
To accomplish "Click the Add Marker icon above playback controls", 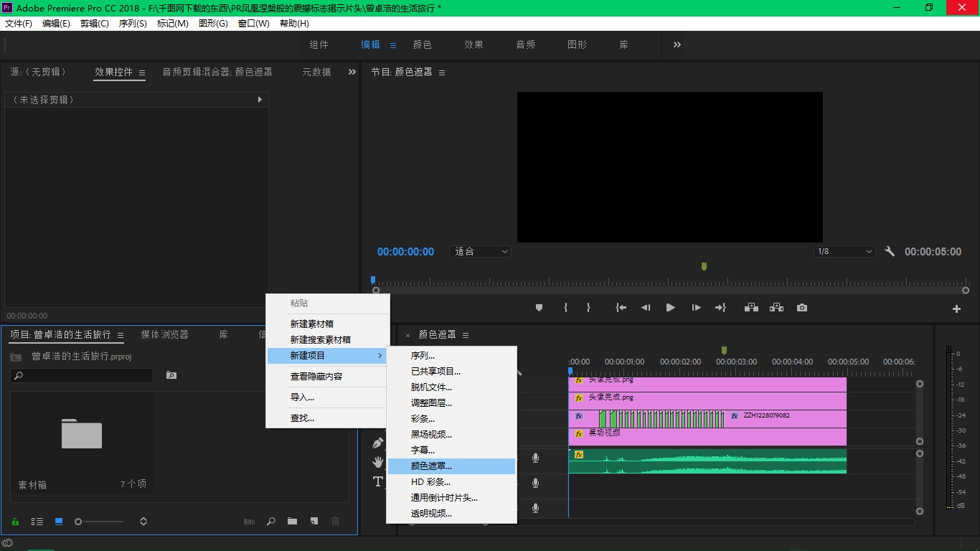I will [x=539, y=307].
